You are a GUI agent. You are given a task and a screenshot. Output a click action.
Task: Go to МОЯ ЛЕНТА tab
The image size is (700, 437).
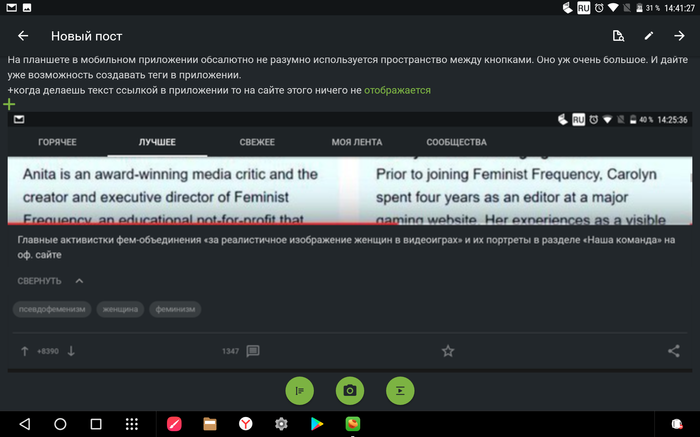point(357,142)
